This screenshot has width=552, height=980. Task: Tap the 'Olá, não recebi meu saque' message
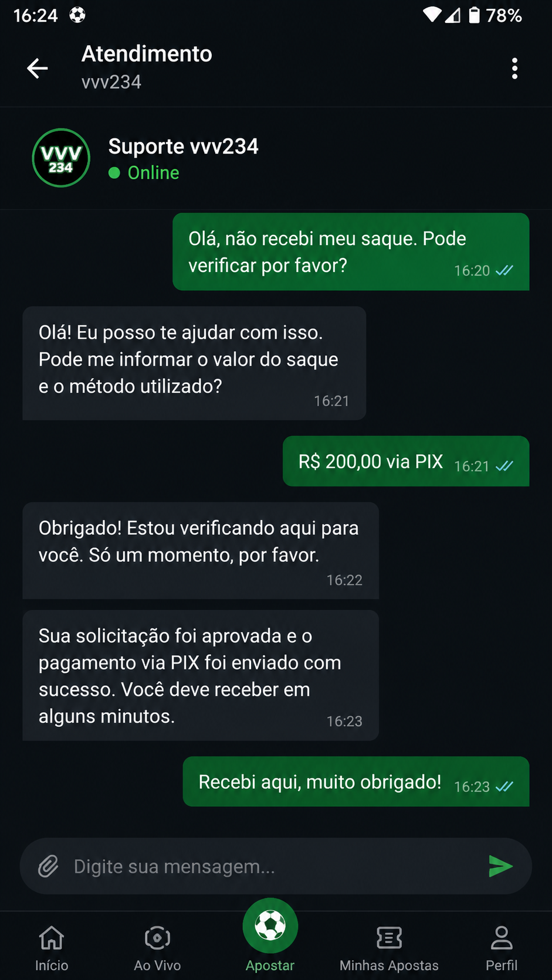pos(351,252)
